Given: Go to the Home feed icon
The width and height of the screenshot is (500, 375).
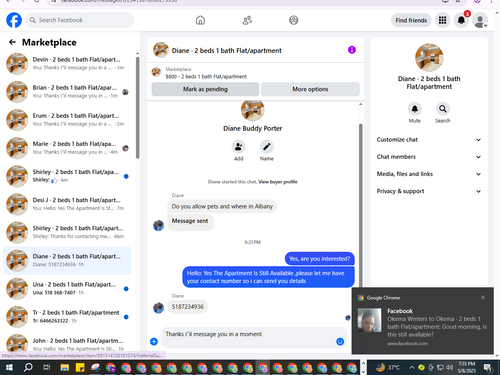Looking at the screenshot, I should pyautogui.click(x=200, y=20).
